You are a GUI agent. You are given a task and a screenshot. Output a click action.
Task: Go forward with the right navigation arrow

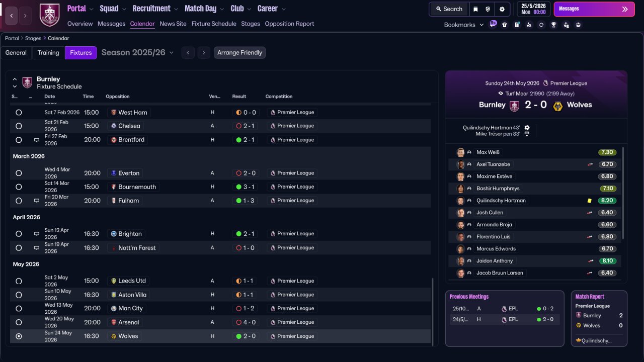point(25,16)
